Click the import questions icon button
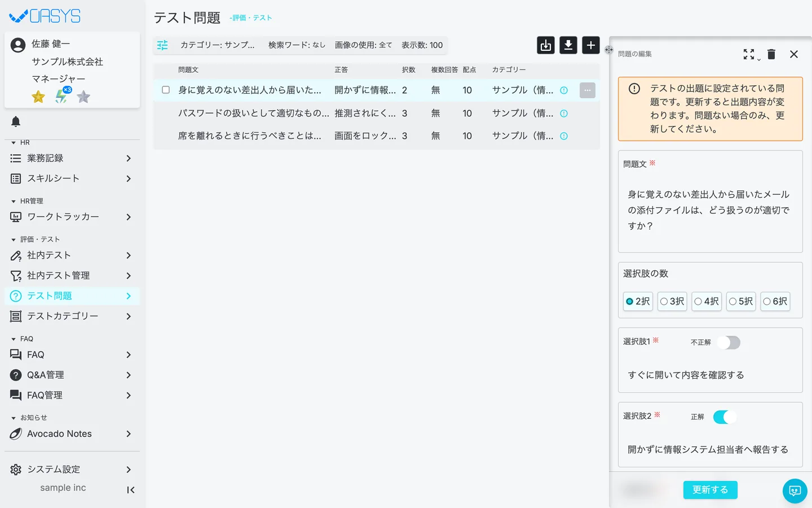The width and height of the screenshot is (812, 508). [x=546, y=45]
